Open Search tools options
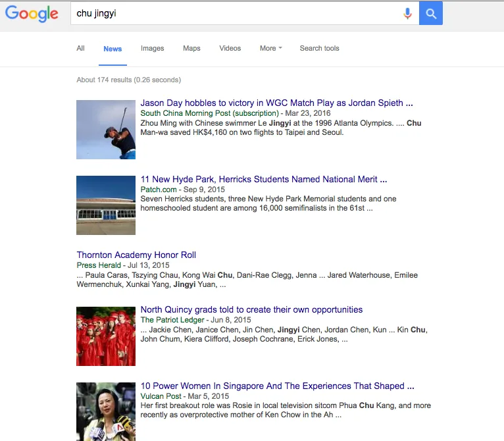Screen dimensions: 504x441 pos(320,48)
